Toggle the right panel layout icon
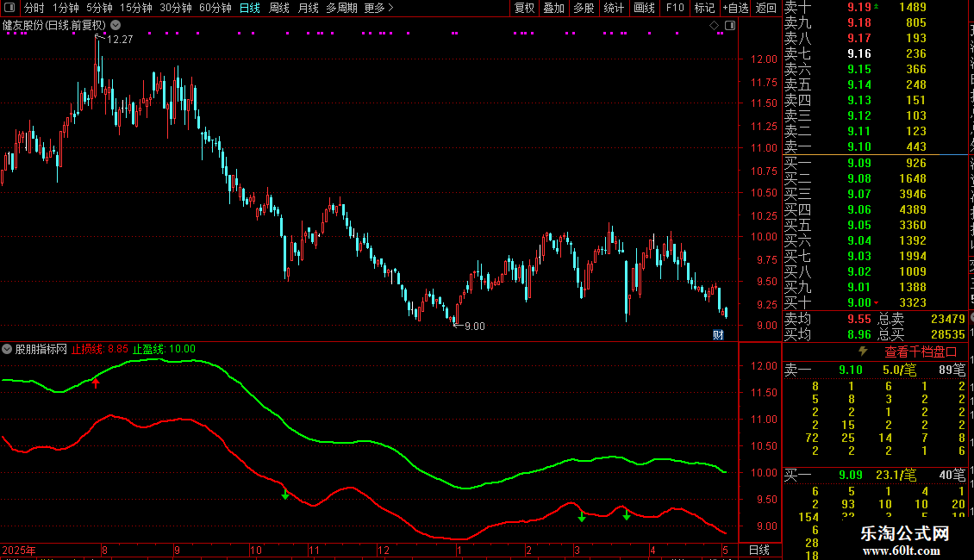This screenshot has width=974, height=560. (731, 26)
